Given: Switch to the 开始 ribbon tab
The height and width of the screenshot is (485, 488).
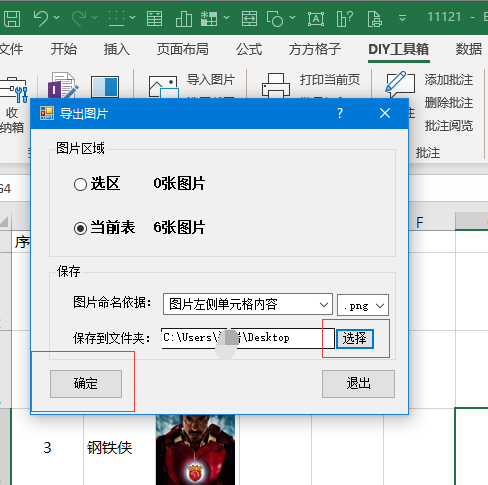Looking at the screenshot, I should click(x=64, y=49).
